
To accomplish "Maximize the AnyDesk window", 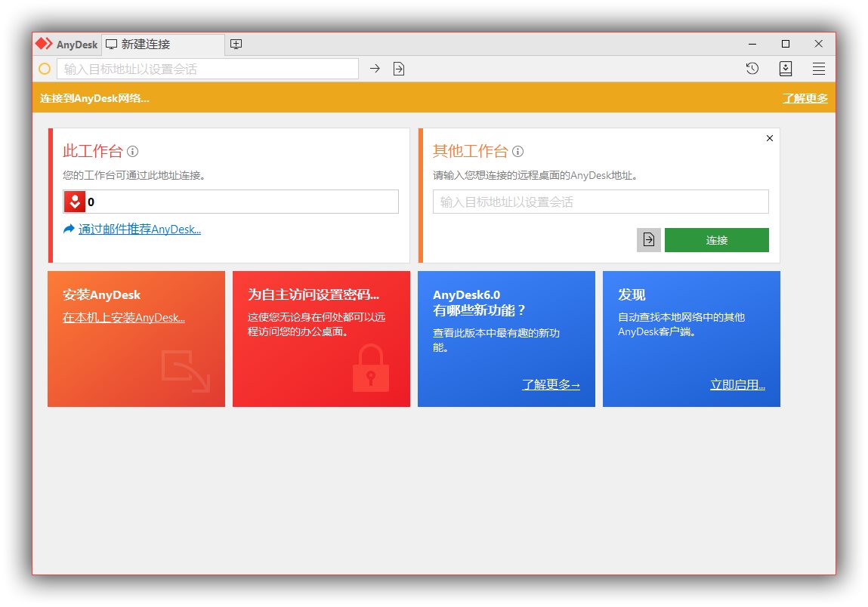I will click(786, 45).
